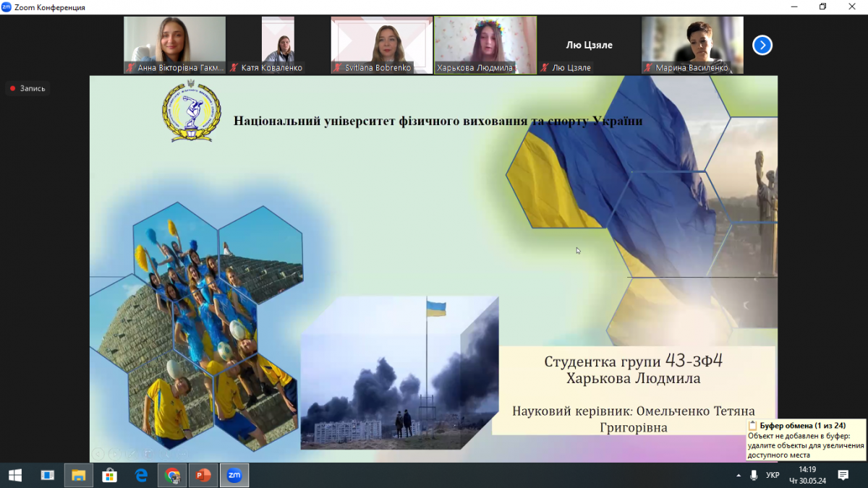Image resolution: width=868 pixels, height=488 pixels.
Task: Click the Буфер обмена clipboard notification
Action: pos(806,440)
